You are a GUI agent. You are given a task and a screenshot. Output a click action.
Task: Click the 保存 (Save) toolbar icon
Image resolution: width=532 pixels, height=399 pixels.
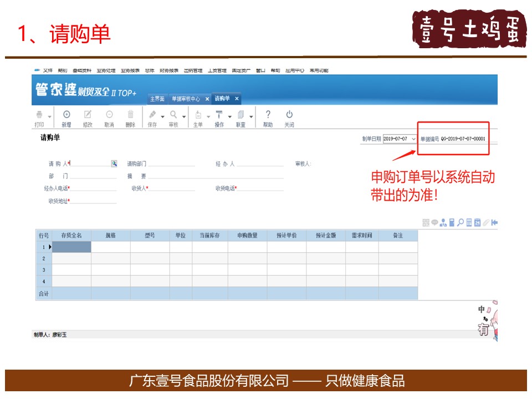[x=152, y=115]
